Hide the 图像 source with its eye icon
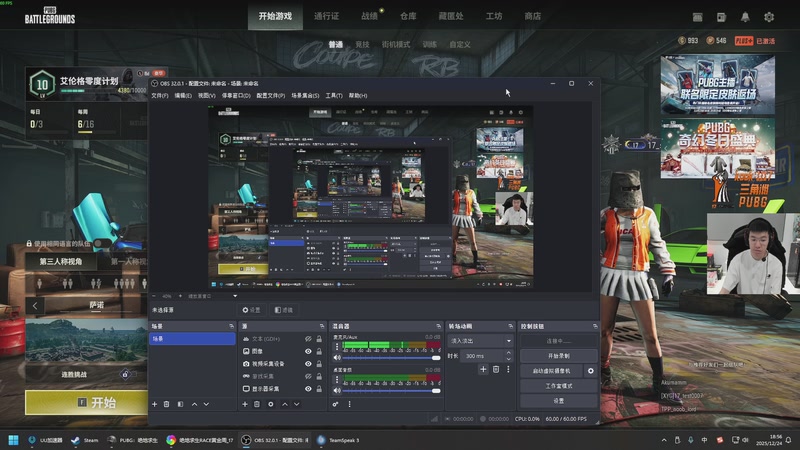The width and height of the screenshot is (800, 450). tap(308, 351)
